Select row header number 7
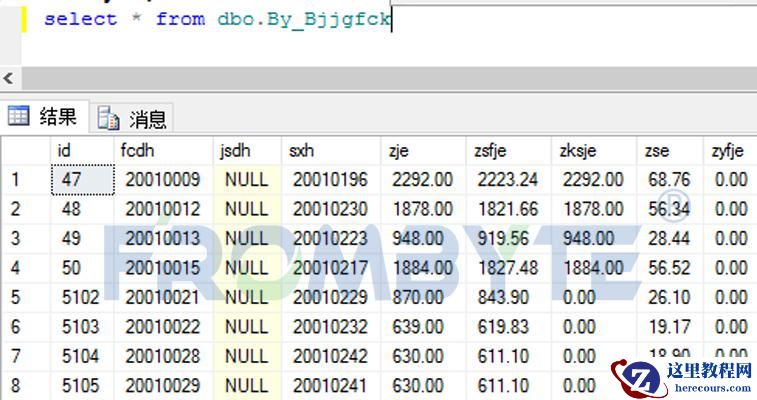 (26, 356)
